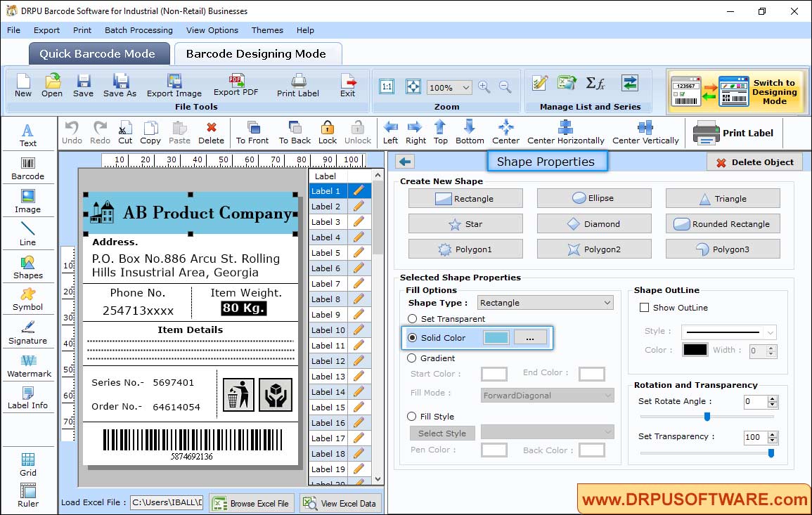Pick the Line drawing tool
The image size is (812, 515).
(x=28, y=234)
